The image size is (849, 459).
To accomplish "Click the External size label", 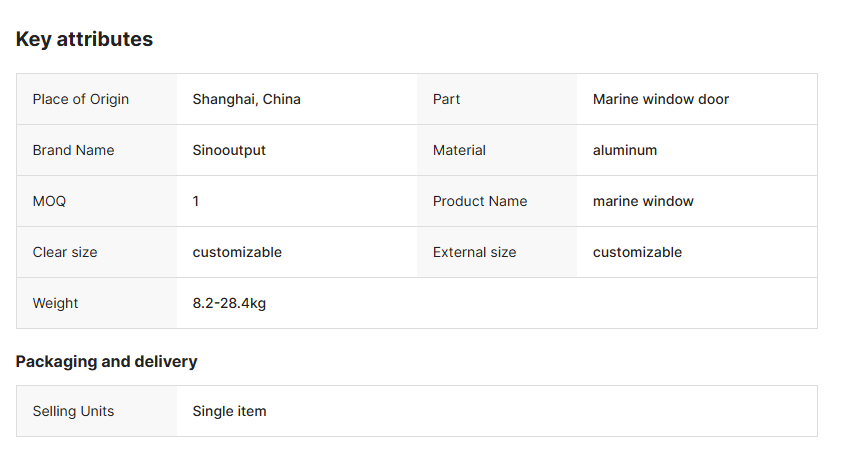I will [x=474, y=252].
